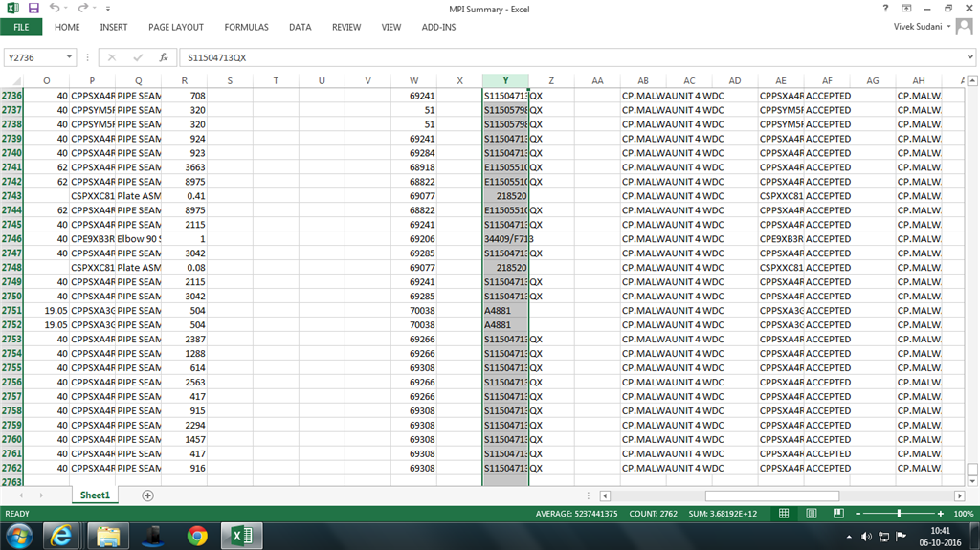Open Internet Explorer from taskbar

60,537
